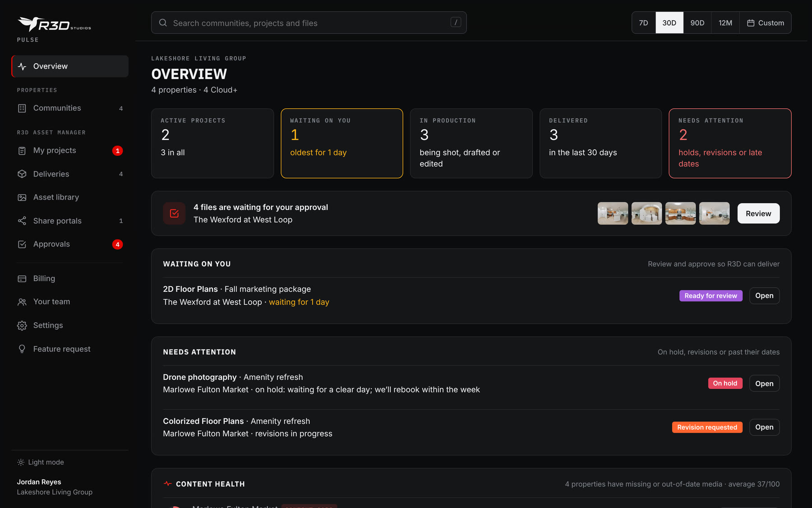
Task: Open the first kitchen thumbnail in approval banner
Action: pyautogui.click(x=613, y=214)
